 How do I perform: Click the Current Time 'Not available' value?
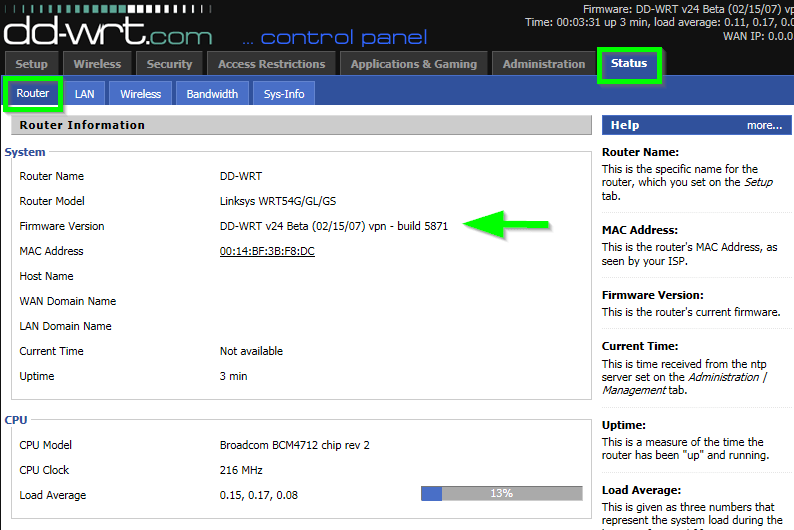point(251,351)
